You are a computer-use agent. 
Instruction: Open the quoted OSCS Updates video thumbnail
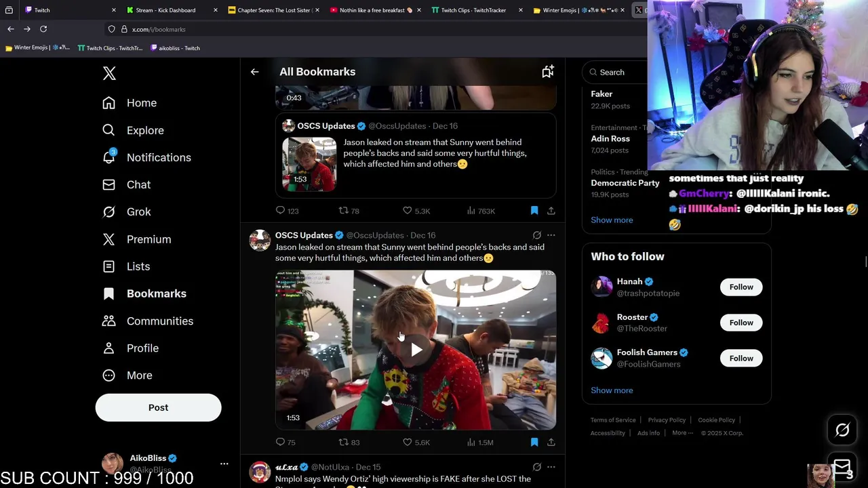[309, 164]
